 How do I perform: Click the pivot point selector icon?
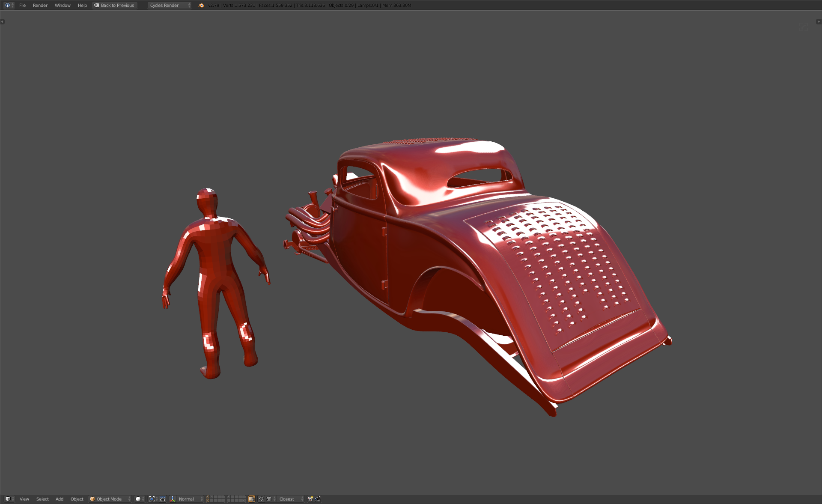tap(152, 499)
